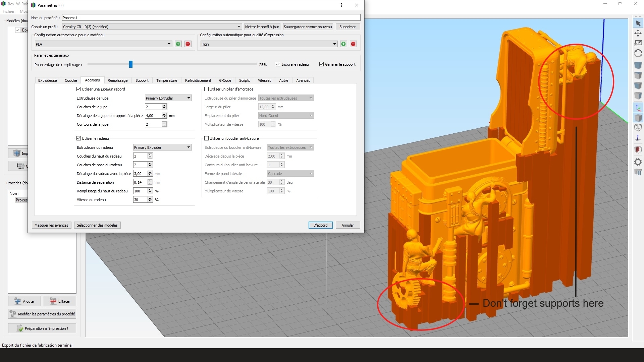Screen dimensions: 644x362
Task: Toggle coordinate axes display
Action: coord(638,108)
